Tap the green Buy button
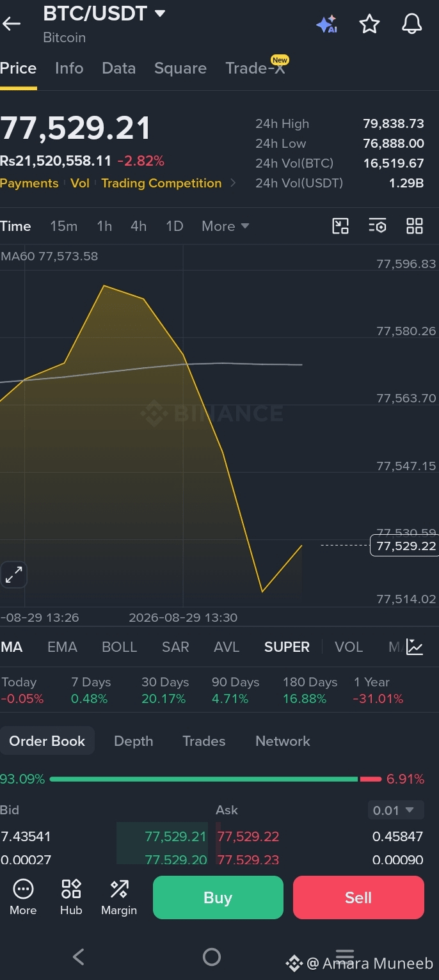Viewport: 439px width, 980px height. 218,897
